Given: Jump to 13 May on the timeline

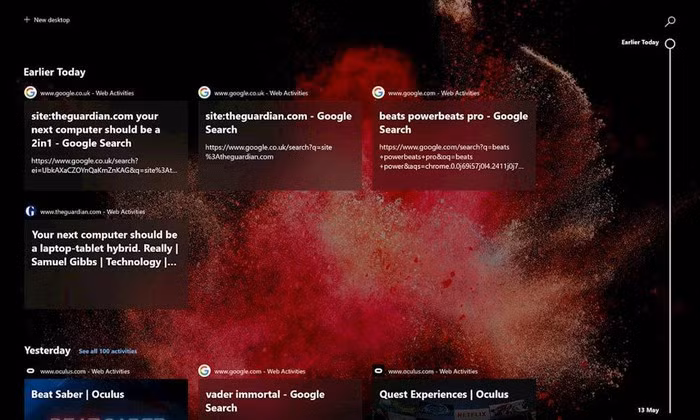Looking at the screenshot, I should 648,410.
